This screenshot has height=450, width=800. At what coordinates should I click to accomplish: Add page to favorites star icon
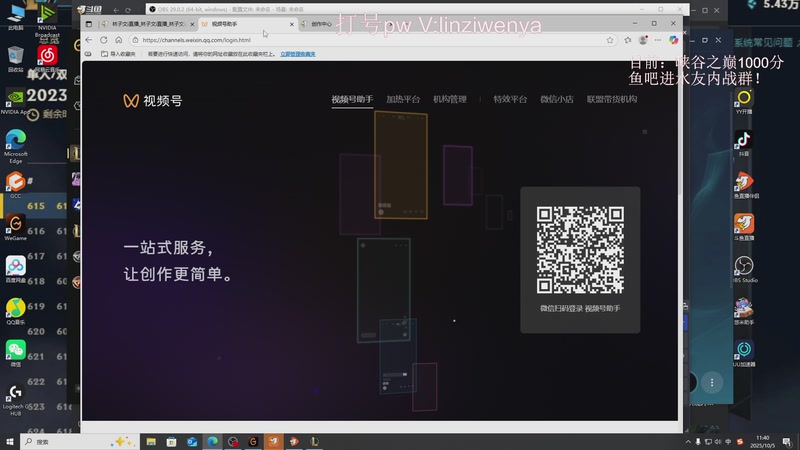610,40
